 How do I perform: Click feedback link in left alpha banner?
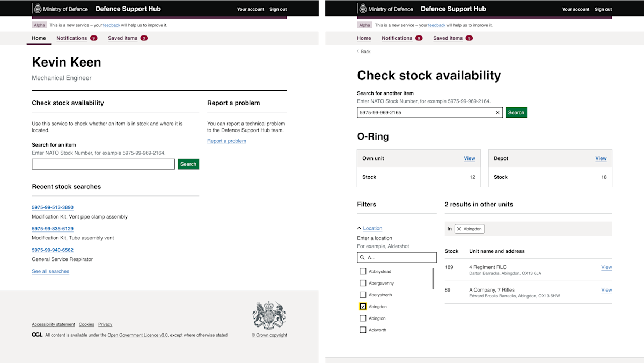tap(112, 25)
